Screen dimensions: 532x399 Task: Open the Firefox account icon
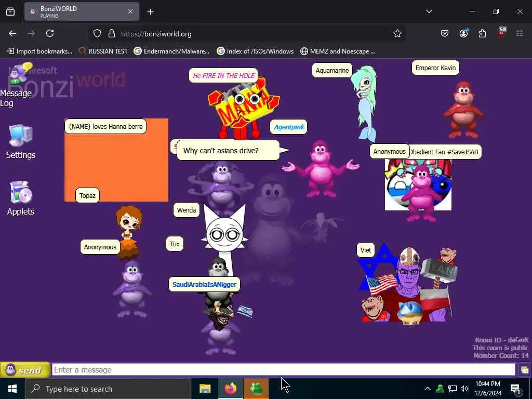click(464, 33)
